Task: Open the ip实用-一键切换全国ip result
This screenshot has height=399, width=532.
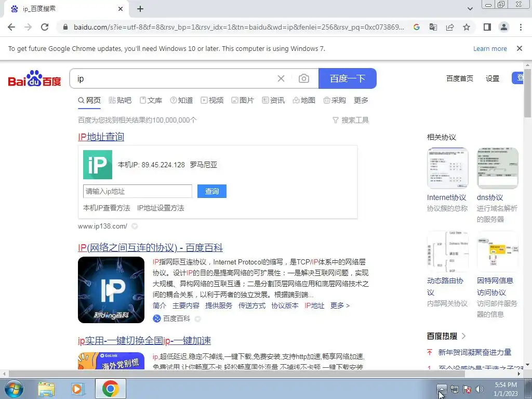Action: tap(144, 341)
